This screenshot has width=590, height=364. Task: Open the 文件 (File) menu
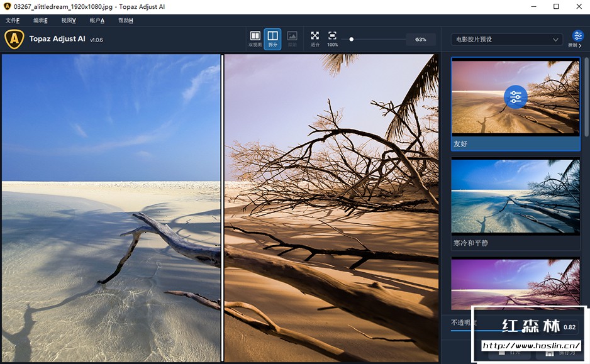pos(13,21)
